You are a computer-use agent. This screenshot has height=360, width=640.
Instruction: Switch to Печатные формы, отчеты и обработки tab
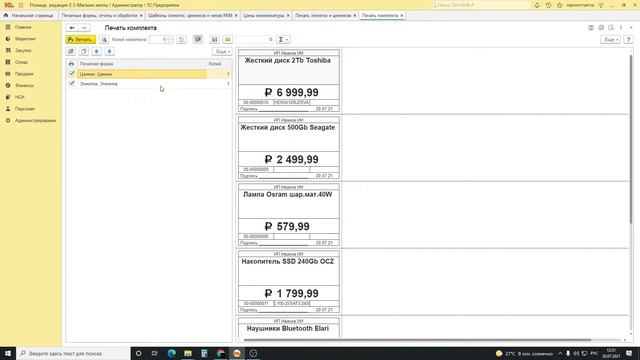click(100, 16)
